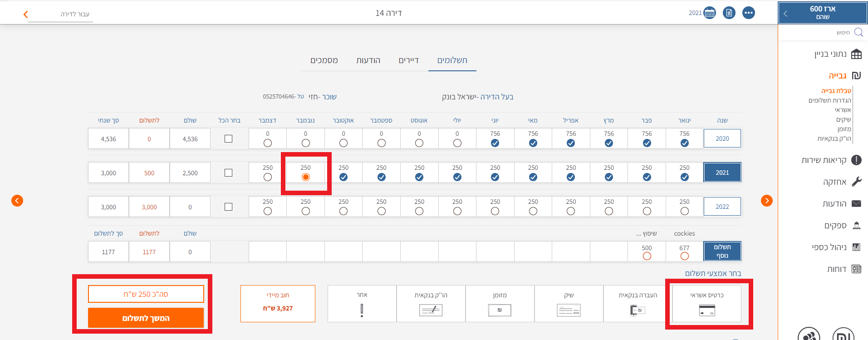Click the calendar year 2021 icon
The width and height of the screenshot is (868, 340).
point(710,13)
